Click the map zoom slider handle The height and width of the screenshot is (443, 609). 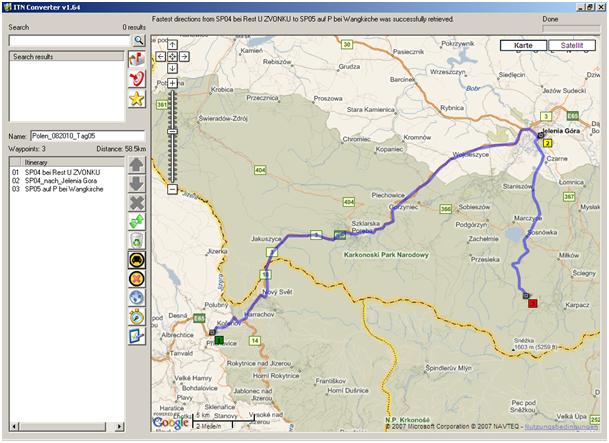(172, 132)
